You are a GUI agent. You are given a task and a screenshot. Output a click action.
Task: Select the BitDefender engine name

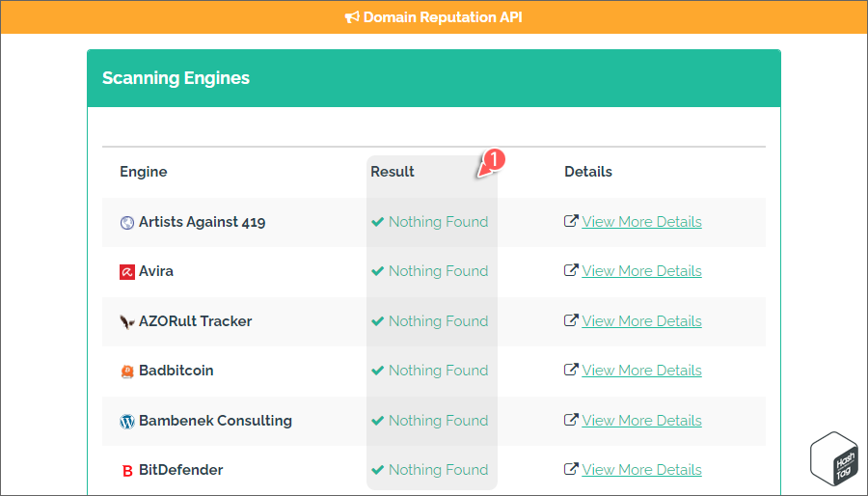click(181, 470)
